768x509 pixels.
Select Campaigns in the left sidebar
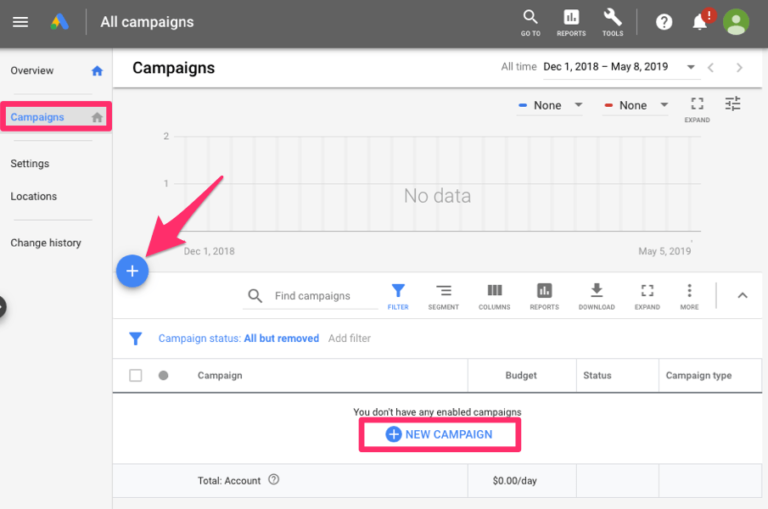tap(38, 117)
